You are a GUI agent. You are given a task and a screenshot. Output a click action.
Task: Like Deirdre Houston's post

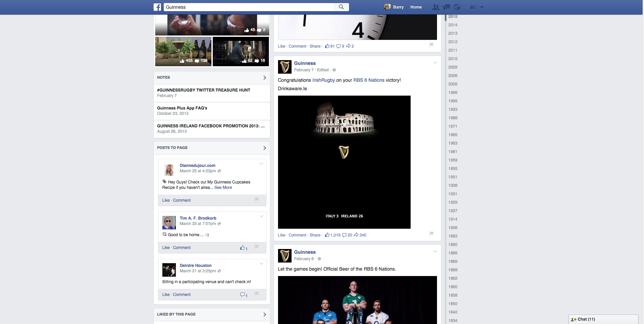click(x=166, y=295)
